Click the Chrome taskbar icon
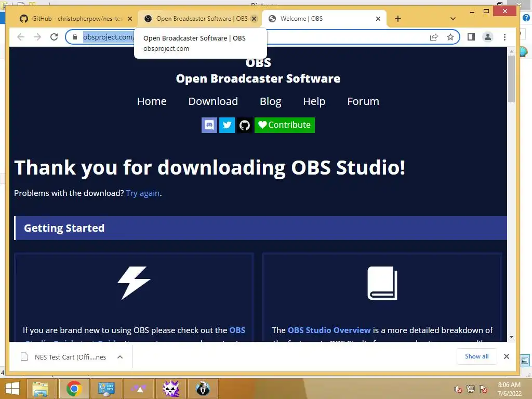 (74, 389)
